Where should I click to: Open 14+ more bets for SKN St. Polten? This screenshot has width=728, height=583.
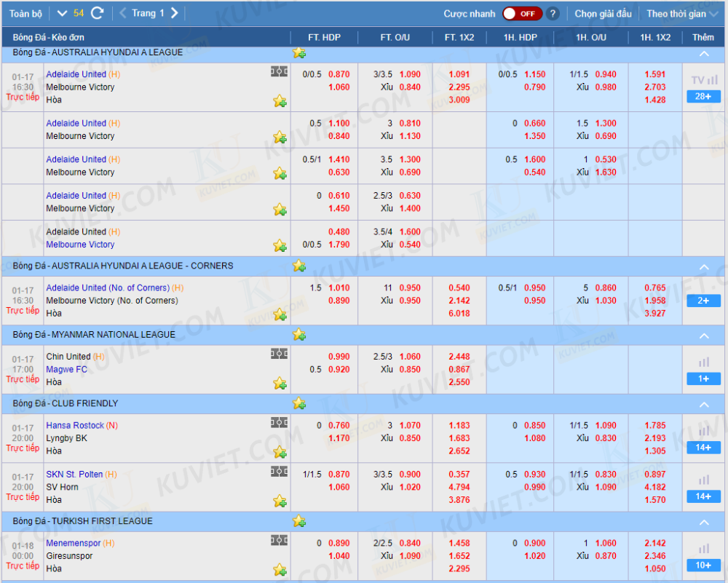coord(703,496)
